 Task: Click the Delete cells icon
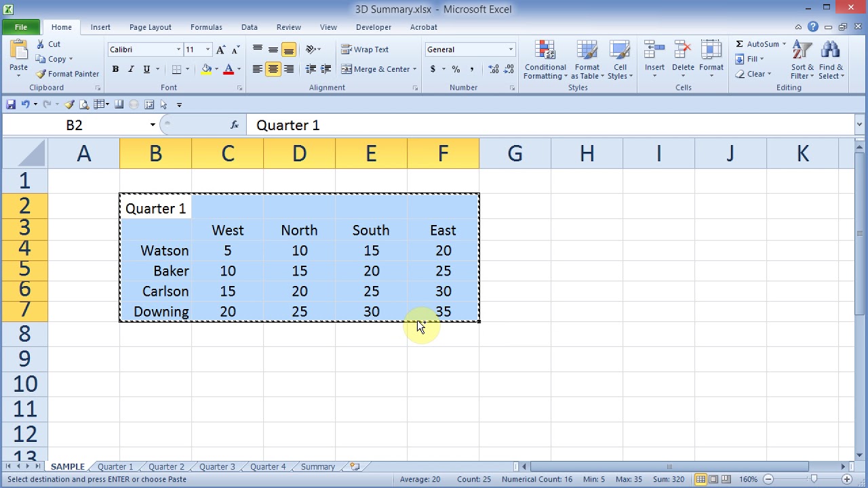(x=683, y=51)
